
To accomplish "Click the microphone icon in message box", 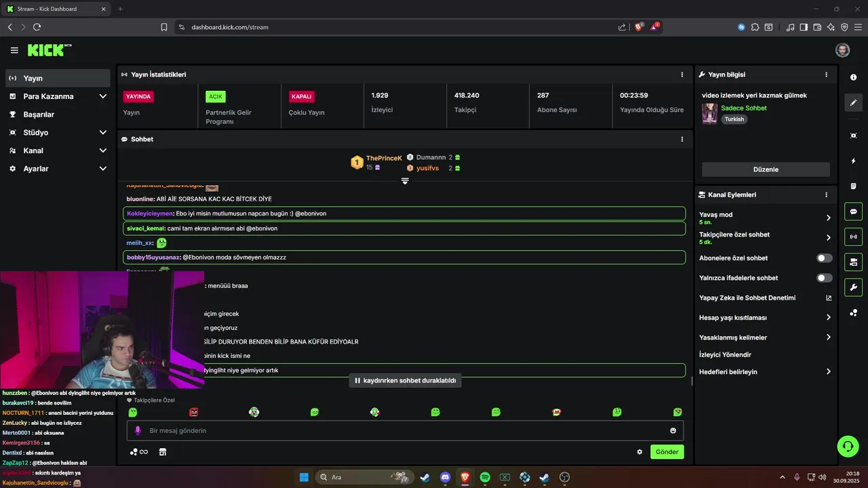I will pyautogui.click(x=138, y=430).
